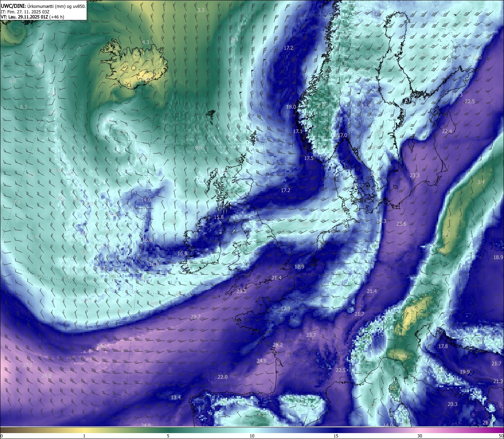
Task: Click the 23.6 value label
Action: click(401, 224)
